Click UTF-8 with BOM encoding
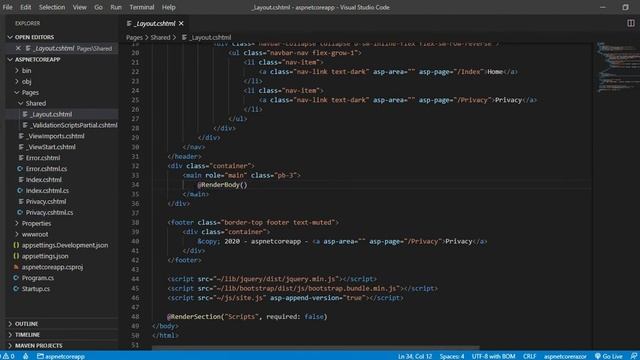This screenshot has height=360, width=640. pyautogui.click(x=493, y=356)
